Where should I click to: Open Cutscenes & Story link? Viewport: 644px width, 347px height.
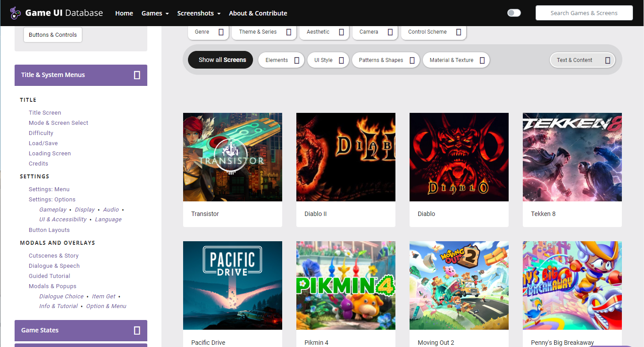(54, 256)
